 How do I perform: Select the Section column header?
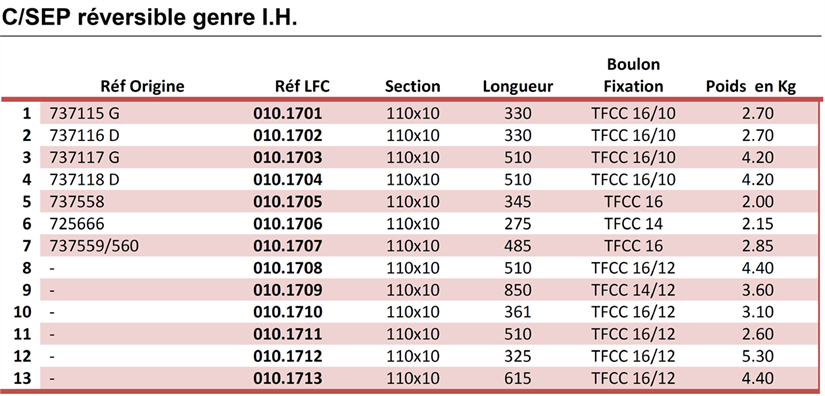pos(412,86)
